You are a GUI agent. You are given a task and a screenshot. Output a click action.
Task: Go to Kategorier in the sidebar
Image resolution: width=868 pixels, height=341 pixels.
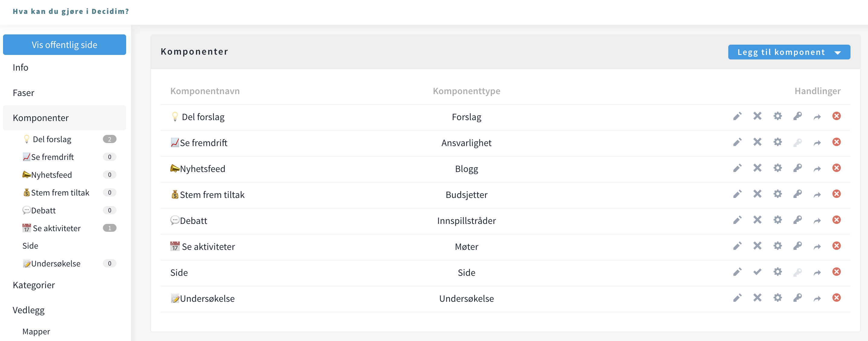(x=34, y=285)
